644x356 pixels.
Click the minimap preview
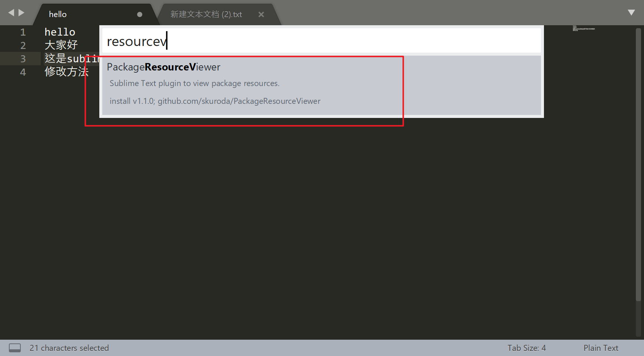584,28
